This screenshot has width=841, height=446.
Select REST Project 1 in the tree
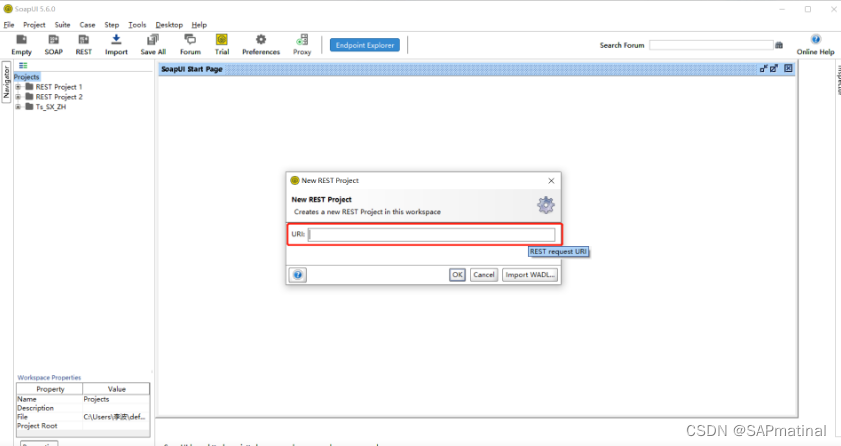point(58,87)
